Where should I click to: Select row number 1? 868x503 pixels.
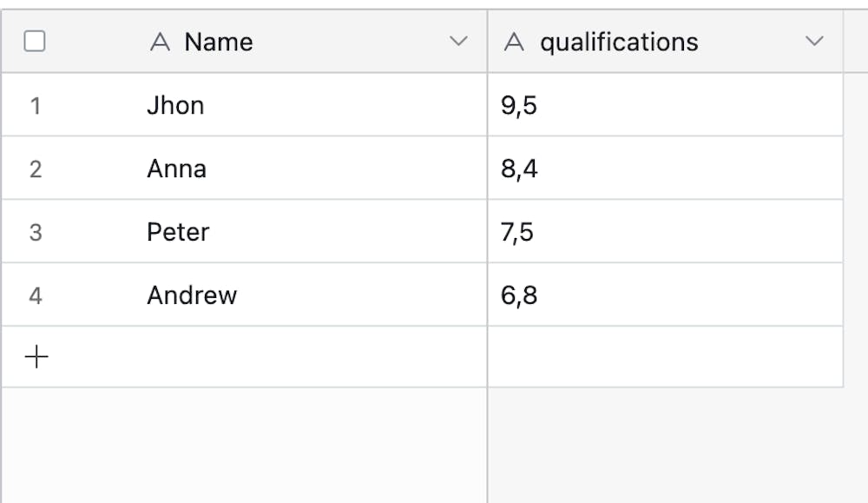[x=36, y=105]
